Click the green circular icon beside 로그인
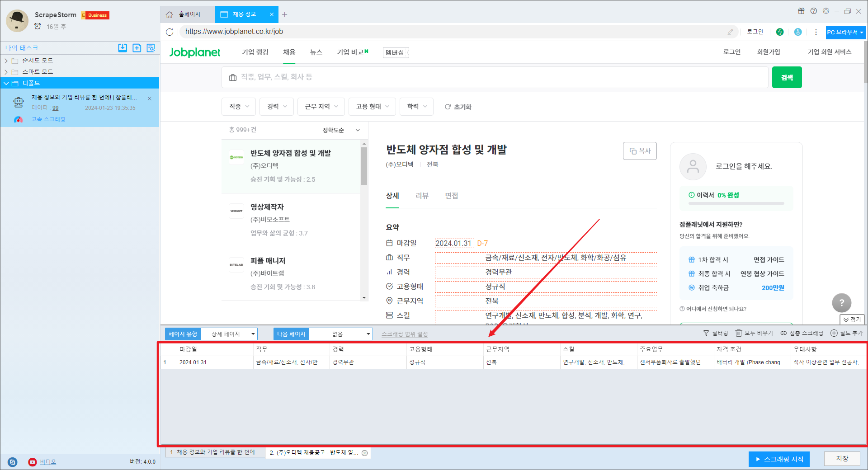This screenshot has width=868, height=470. tap(779, 32)
